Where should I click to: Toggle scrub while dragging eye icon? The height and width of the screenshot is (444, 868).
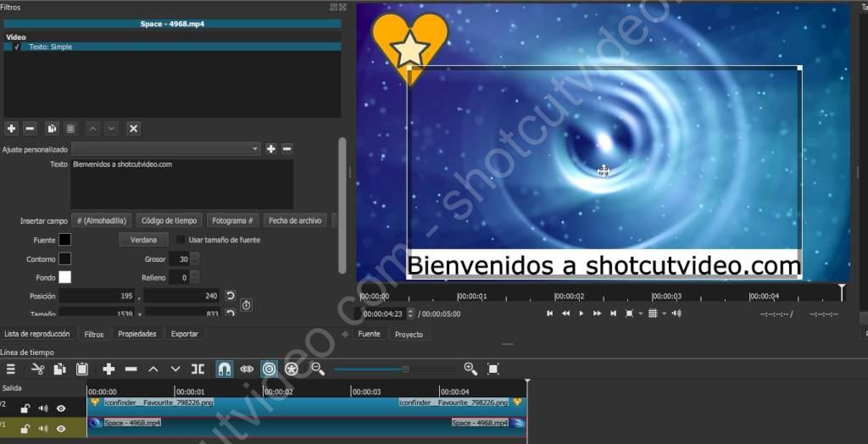click(x=247, y=369)
